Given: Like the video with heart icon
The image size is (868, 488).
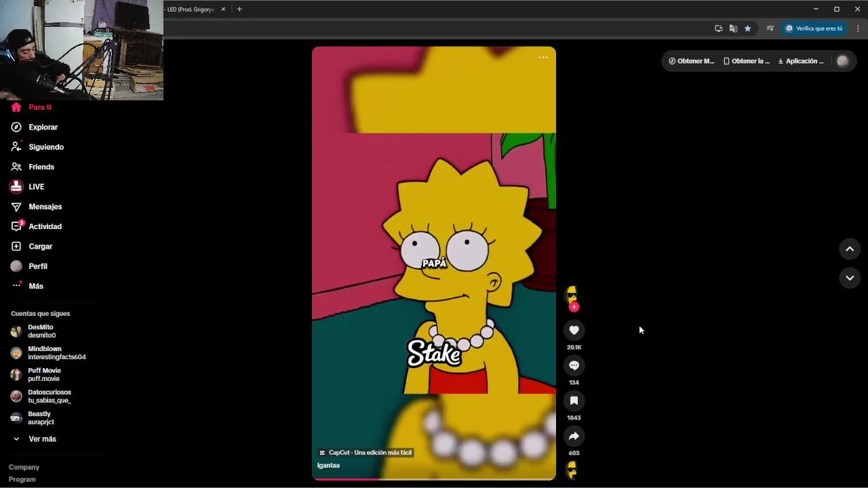Looking at the screenshot, I should tap(574, 330).
